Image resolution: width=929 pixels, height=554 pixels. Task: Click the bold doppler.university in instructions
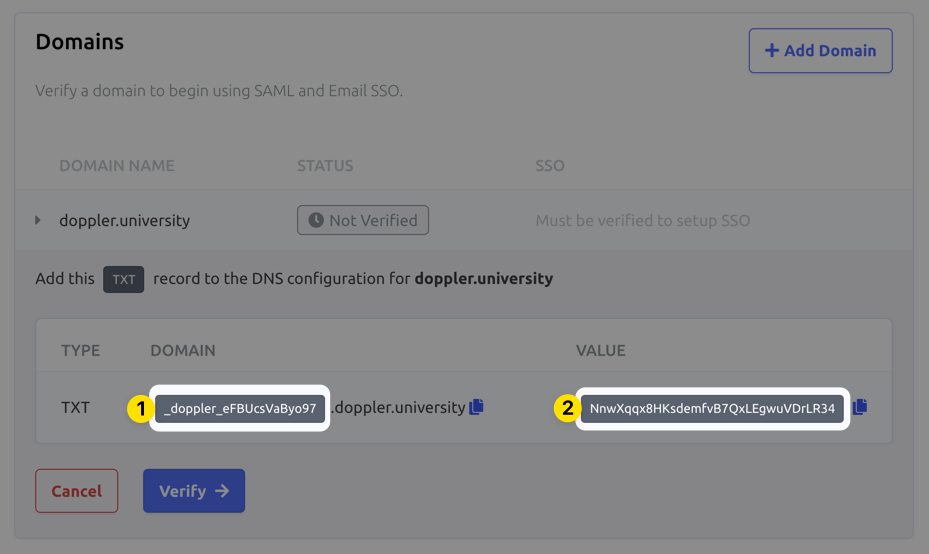[483, 278]
